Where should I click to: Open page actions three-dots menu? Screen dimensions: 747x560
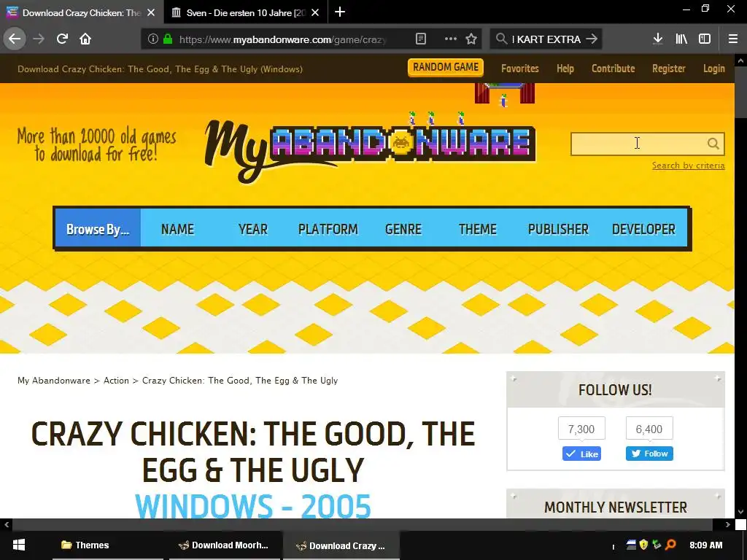[x=450, y=39]
